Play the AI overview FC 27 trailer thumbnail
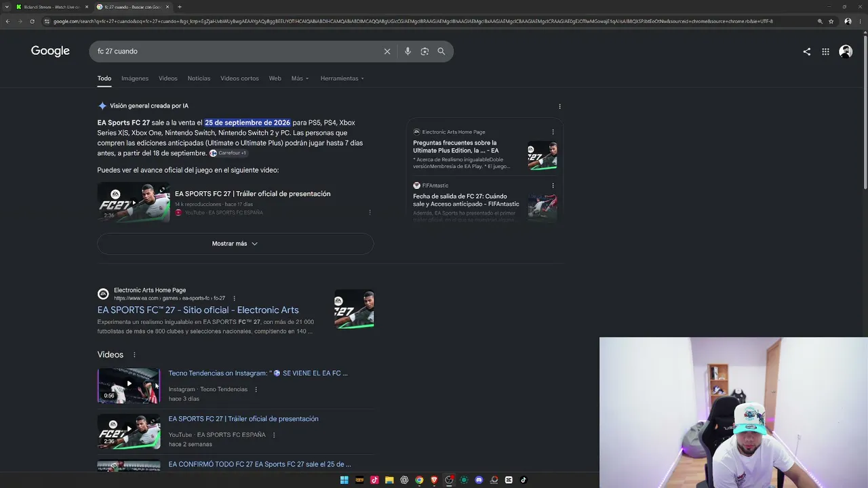This screenshot has width=868, height=488. pyautogui.click(x=134, y=202)
